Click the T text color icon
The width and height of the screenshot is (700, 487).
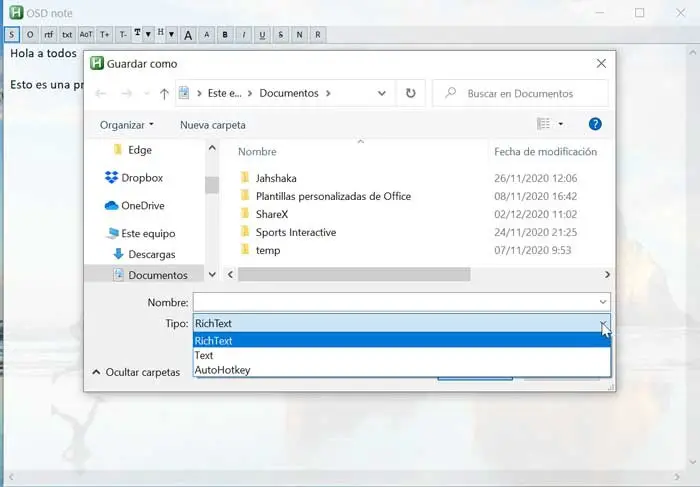(x=138, y=33)
